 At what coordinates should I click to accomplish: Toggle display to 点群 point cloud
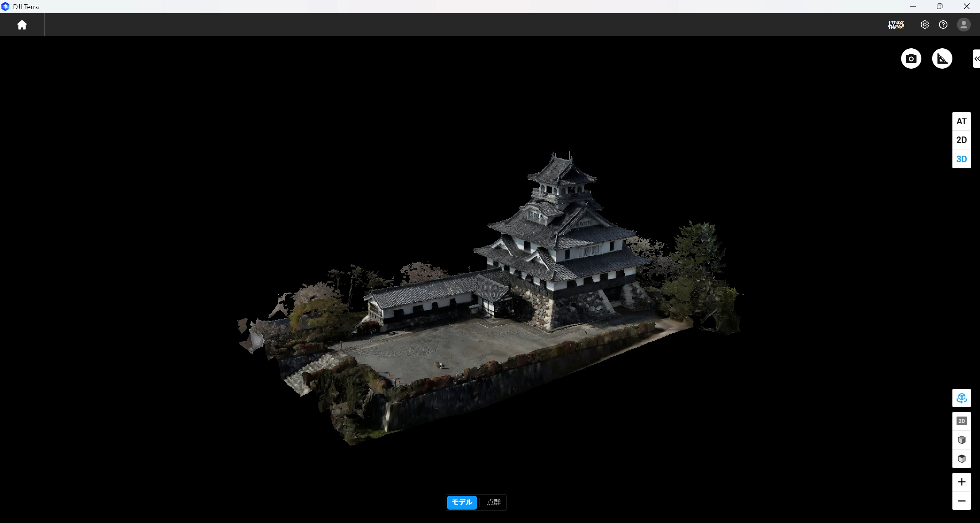tap(493, 502)
